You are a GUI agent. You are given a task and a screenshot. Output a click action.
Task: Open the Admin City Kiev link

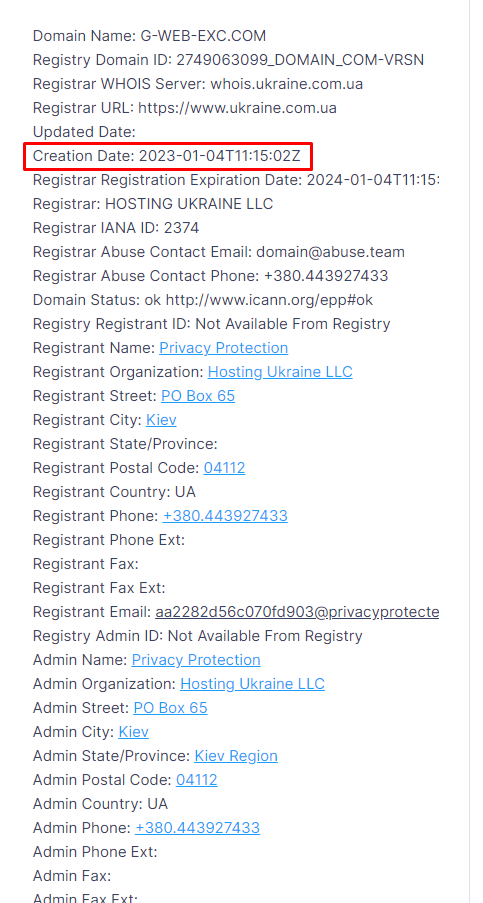coord(134,732)
